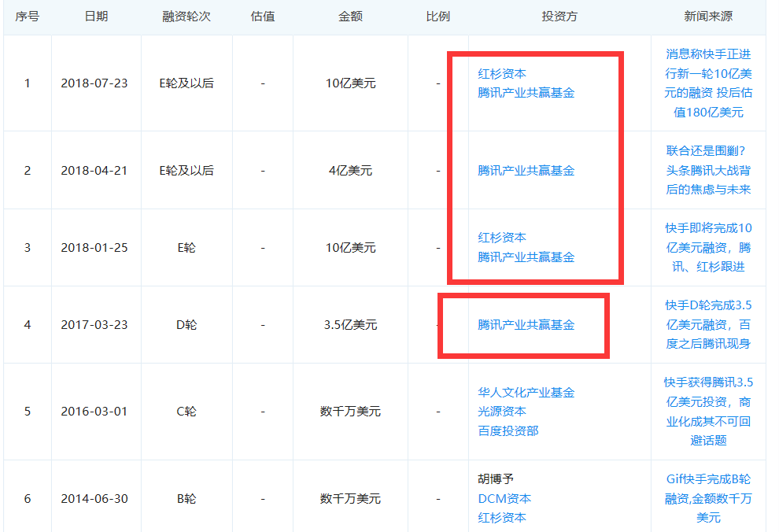Select 10亿美元 amount in the 2018-01-25 row

click(350, 247)
